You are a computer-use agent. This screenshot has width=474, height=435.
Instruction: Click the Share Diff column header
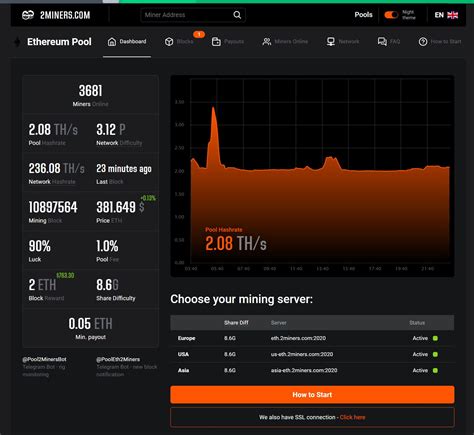click(236, 323)
